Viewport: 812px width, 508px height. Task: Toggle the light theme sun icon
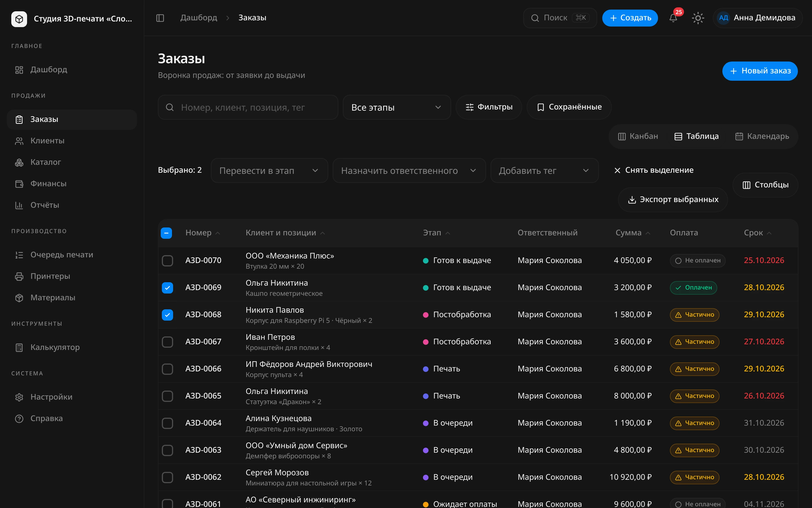(698, 18)
